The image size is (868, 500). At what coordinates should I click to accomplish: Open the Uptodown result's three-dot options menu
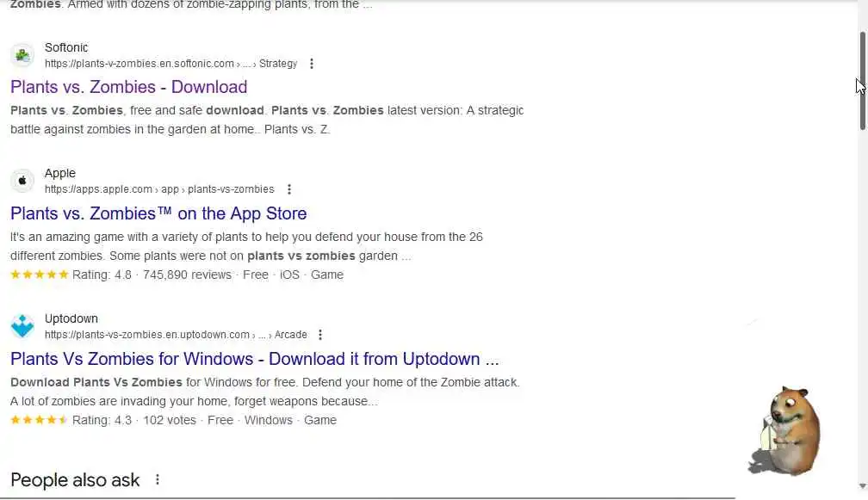(320, 335)
